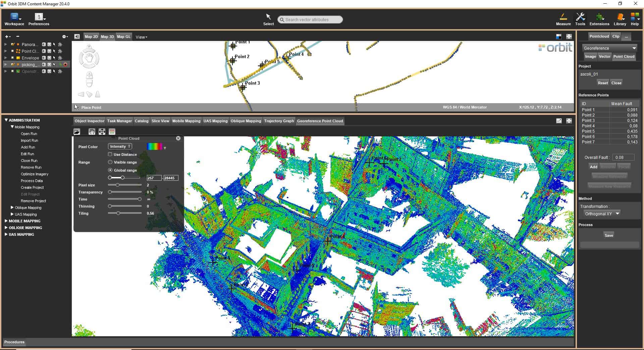Screen dimensions: 644x350
Task: Click the open folder icon in point cloud viewer
Action: tap(77, 132)
